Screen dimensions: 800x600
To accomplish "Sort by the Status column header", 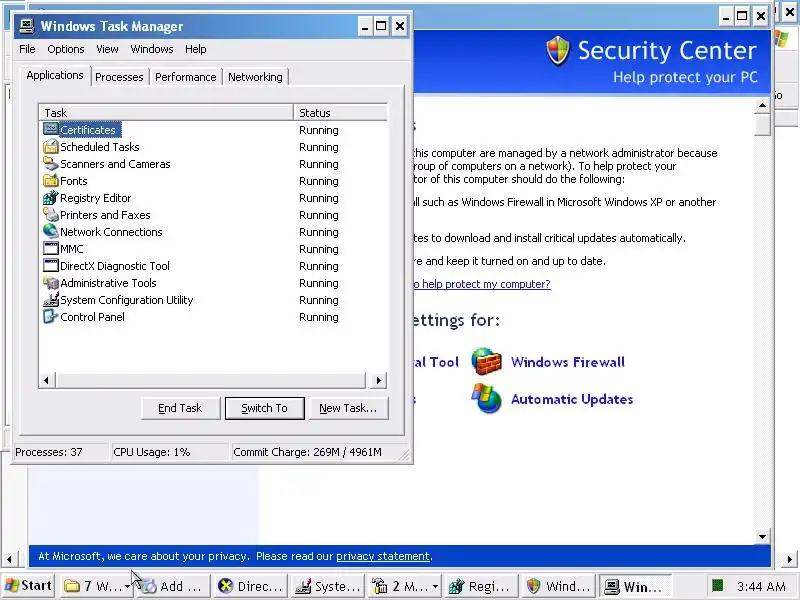I will click(340, 113).
